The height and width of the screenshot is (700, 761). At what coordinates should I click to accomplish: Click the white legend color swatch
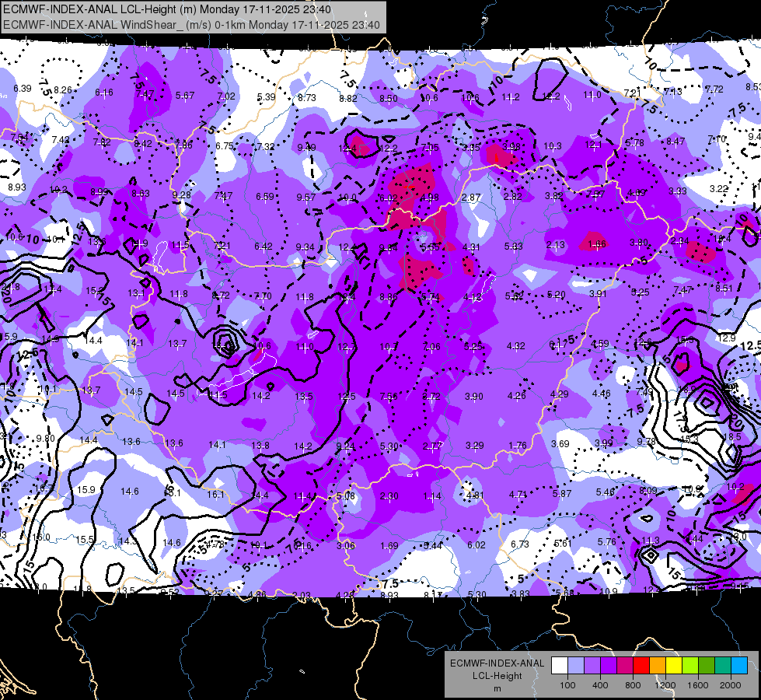(x=560, y=666)
